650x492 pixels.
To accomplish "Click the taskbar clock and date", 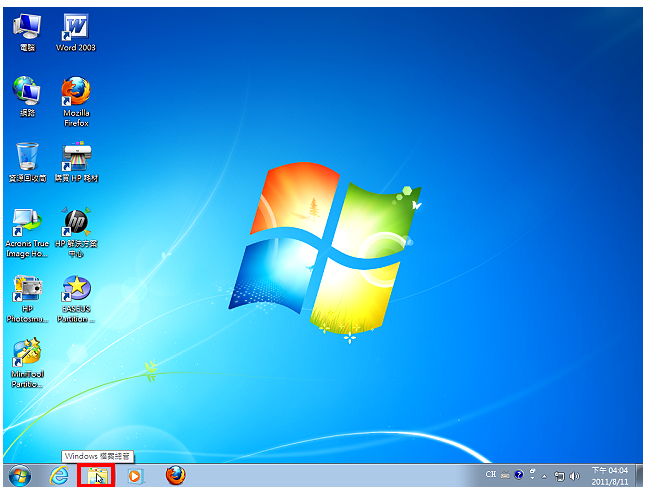I will [610, 476].
